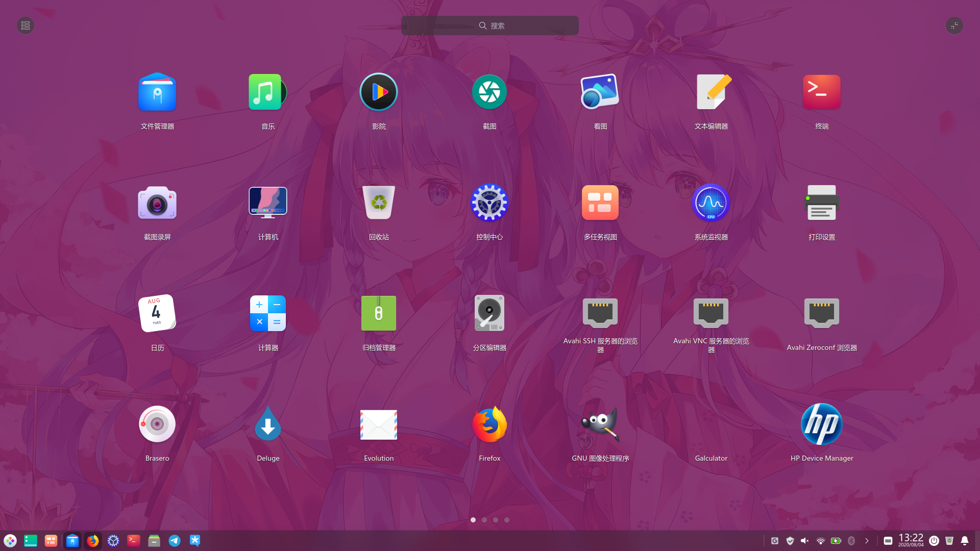Toggle Wi-Fi from the system tray
The height and width of the screenshot is (551, 980).
(x=821, y=541)
